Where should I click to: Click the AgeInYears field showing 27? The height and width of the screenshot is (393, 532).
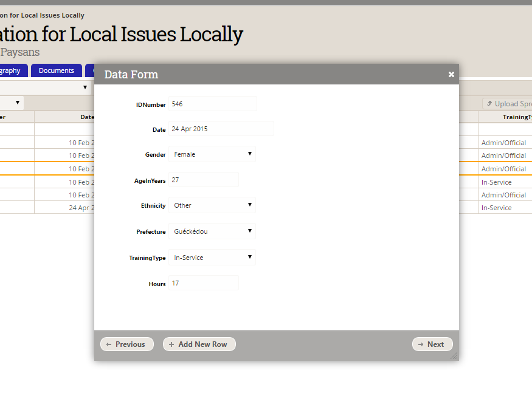point(204,180)
